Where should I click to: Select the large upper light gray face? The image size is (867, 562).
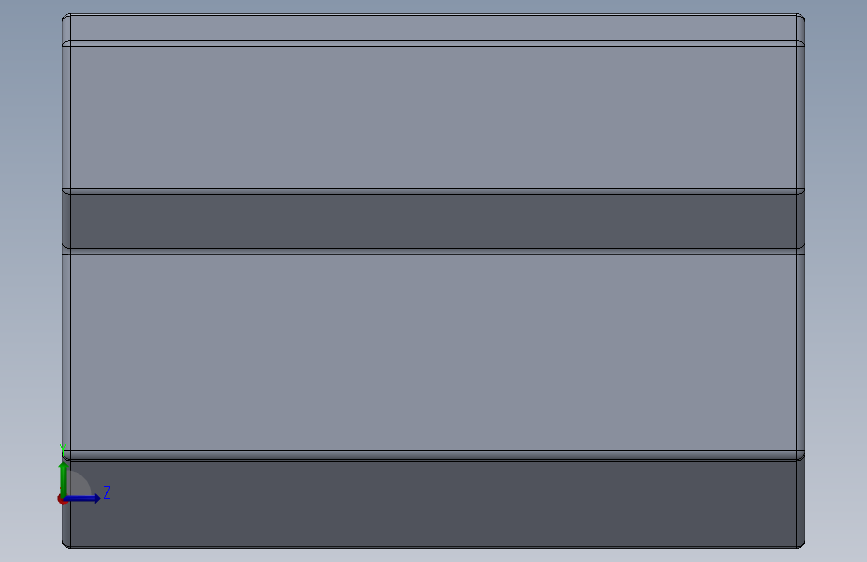click(x=434, y=117)
